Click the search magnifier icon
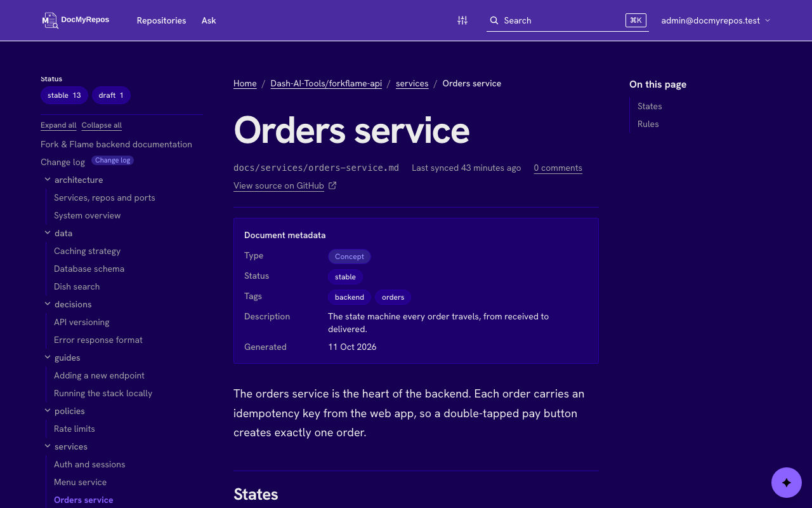The width and height of the screenshot is (812, 508). pos(494,20)
